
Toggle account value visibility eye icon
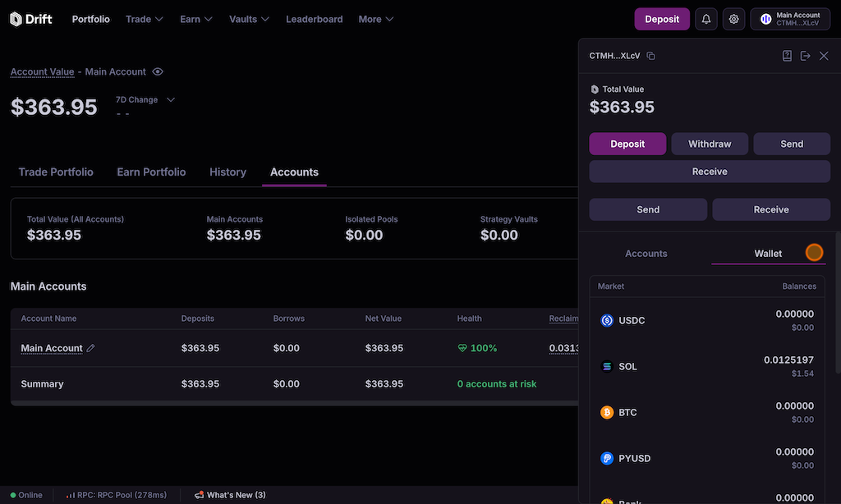tap(158, 72)
